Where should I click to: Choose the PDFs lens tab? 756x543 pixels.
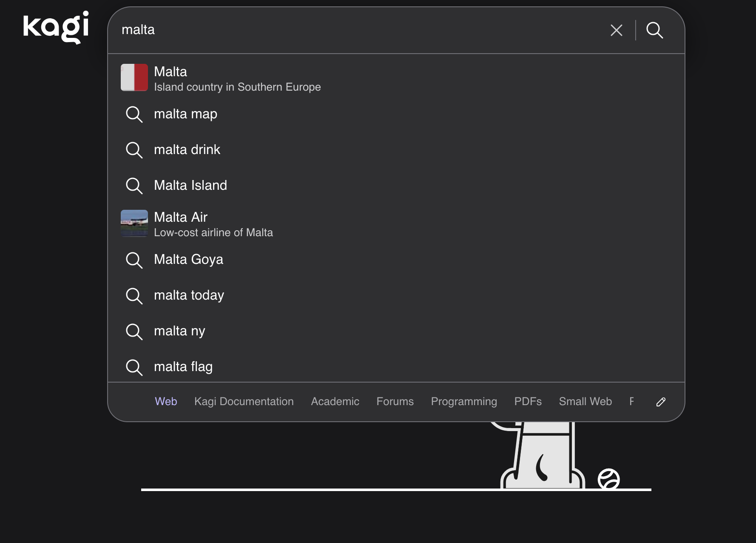tap(528, 401)
